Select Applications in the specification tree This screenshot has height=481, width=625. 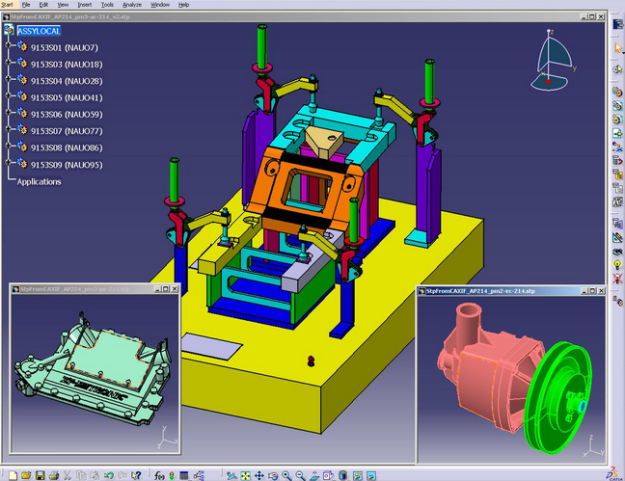39,181
